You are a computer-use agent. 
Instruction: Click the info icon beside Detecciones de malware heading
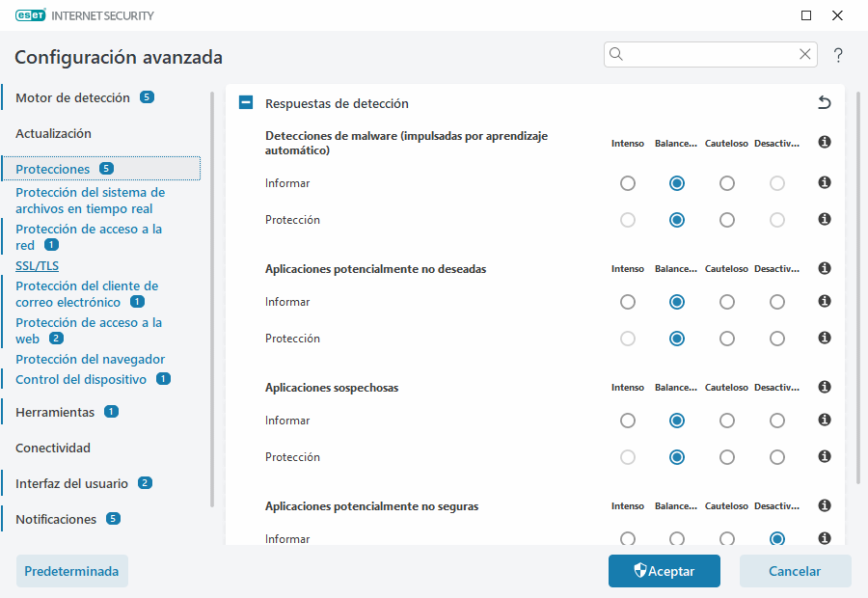(x=824, y=142)
